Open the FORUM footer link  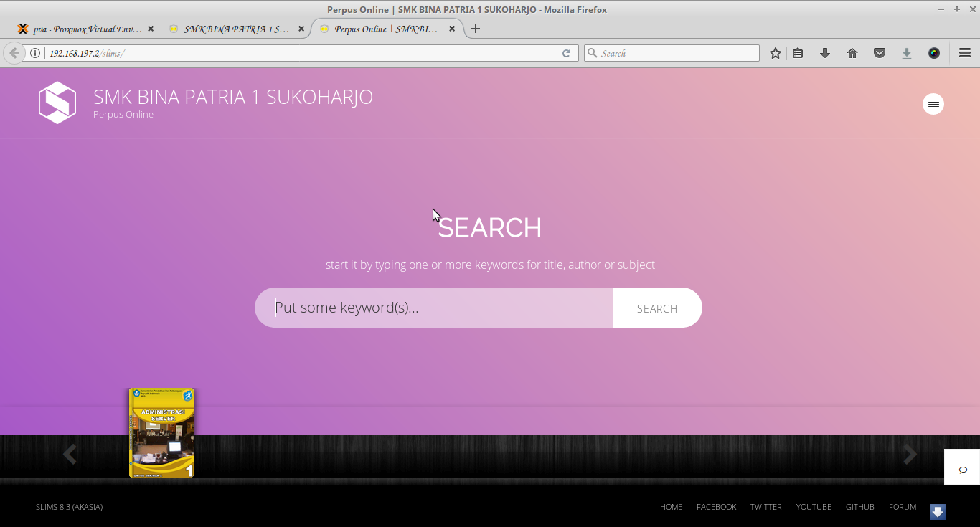click(x=903, y=507)
